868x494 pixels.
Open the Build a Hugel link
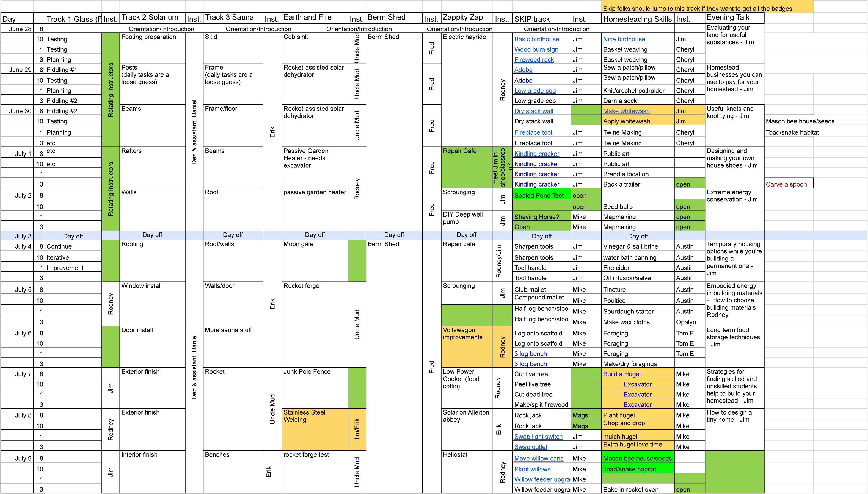[x=622, y=374]
